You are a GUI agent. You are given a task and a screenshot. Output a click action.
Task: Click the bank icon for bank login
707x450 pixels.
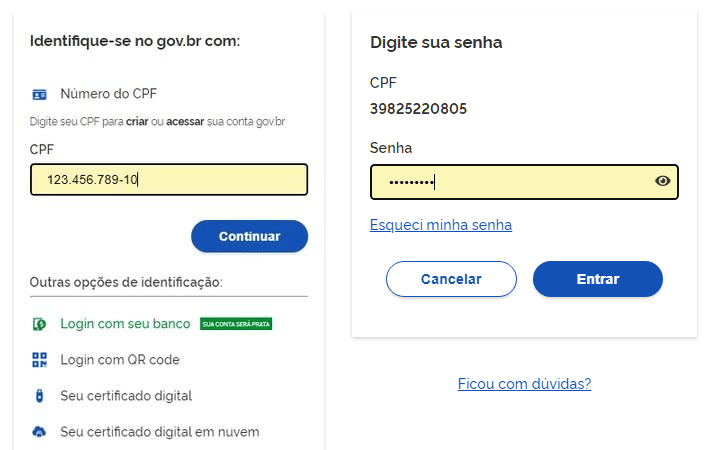tap(39, 324)
